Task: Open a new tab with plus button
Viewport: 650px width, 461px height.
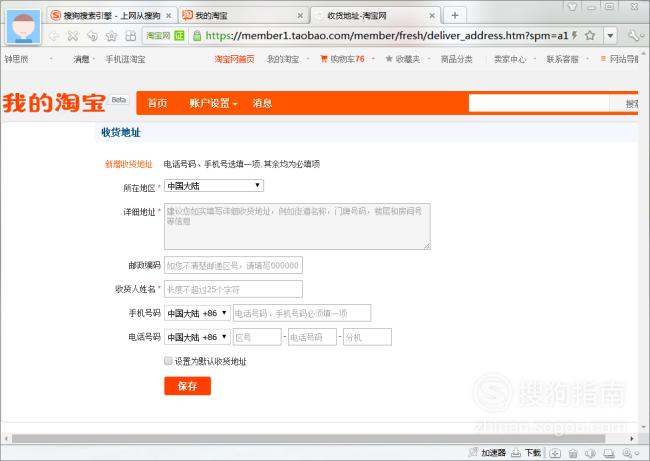Action: (x=455, y=16)
